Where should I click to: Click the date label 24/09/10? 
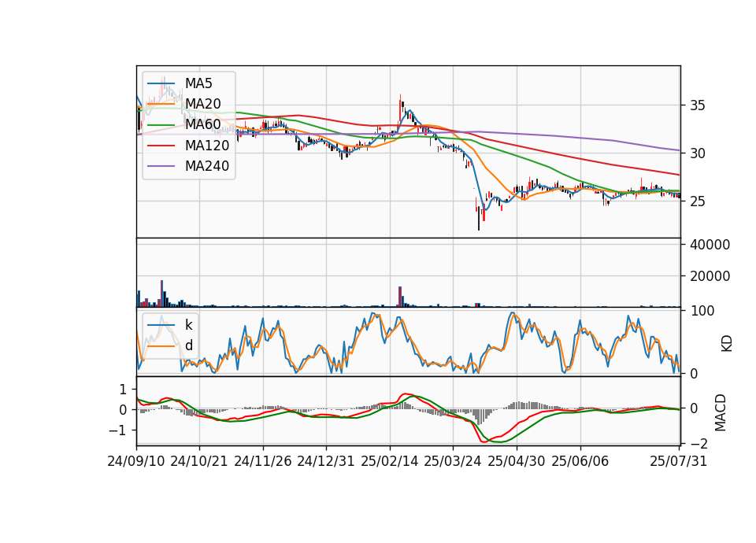click(136, 461)
